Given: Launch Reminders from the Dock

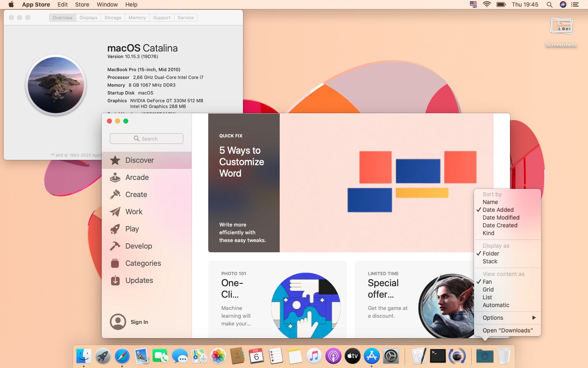Looking at the screenshot, I should pyautogui.click(x=276, y=356).
